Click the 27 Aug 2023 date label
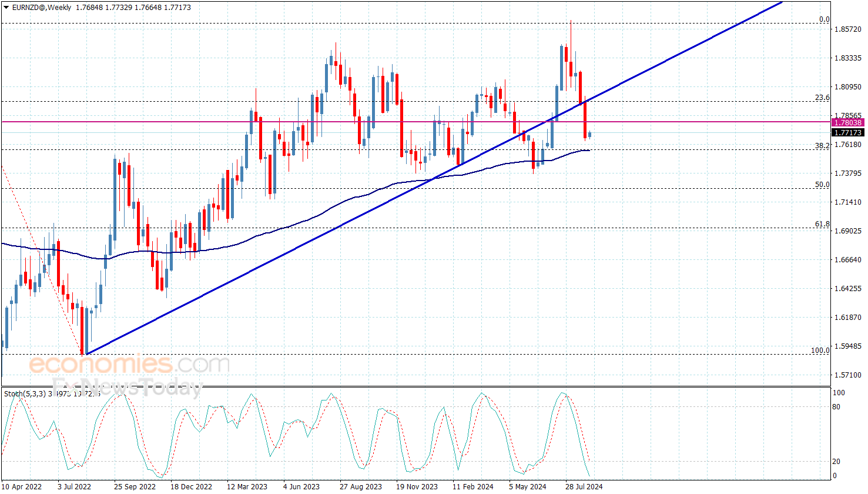Viewport: 868px width, 494px height. 360,486
